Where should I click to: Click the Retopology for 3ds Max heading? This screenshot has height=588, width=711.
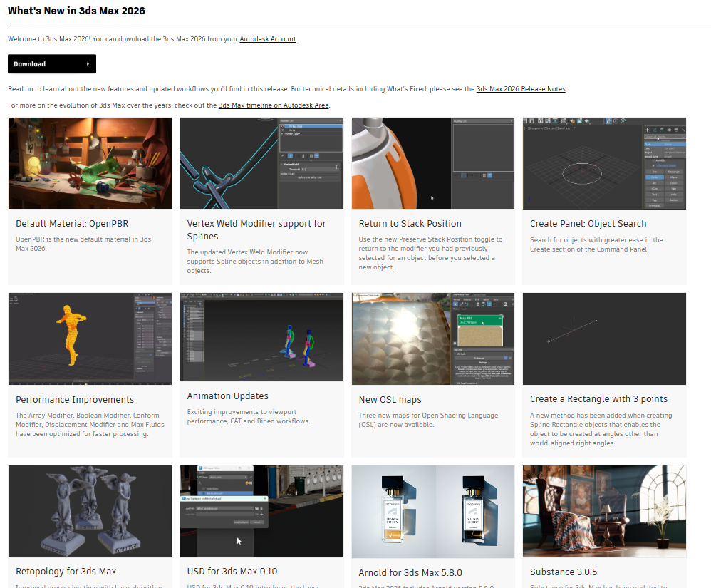(66, 571)
